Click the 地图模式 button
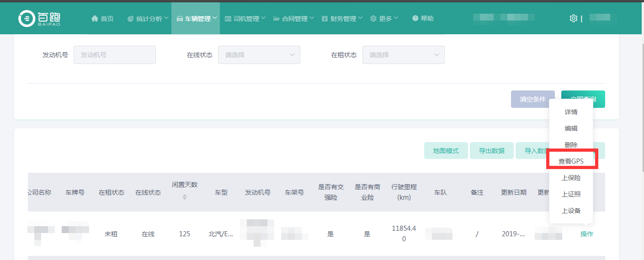Viewport: 644px width, 260px height. click(446, 151)
